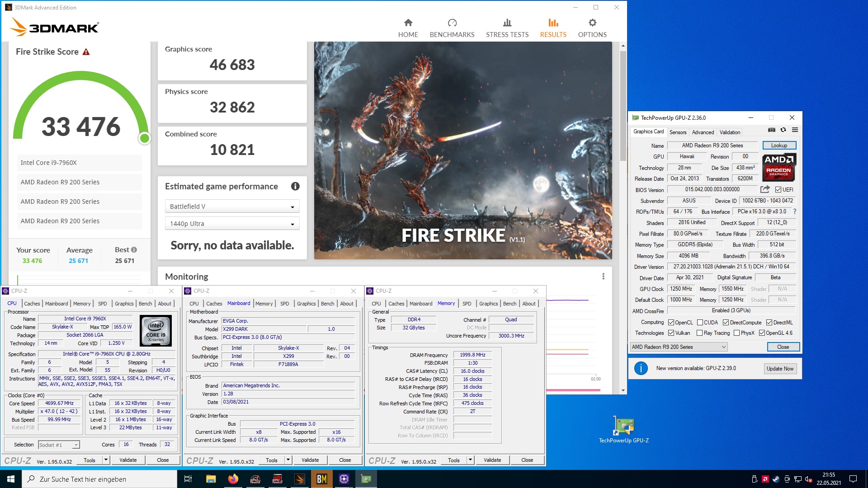Expand the Socket #1 selection dropdown in CPU-Z

point(59,445)
